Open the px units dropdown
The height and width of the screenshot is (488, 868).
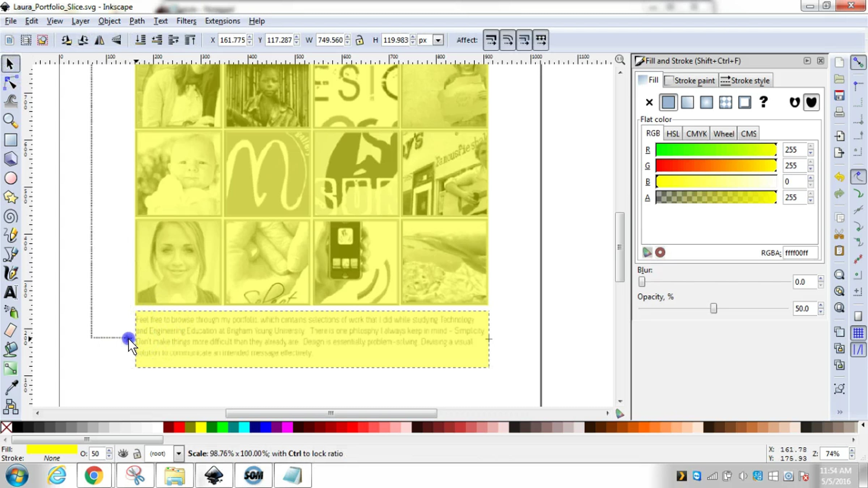coord(438,40)
